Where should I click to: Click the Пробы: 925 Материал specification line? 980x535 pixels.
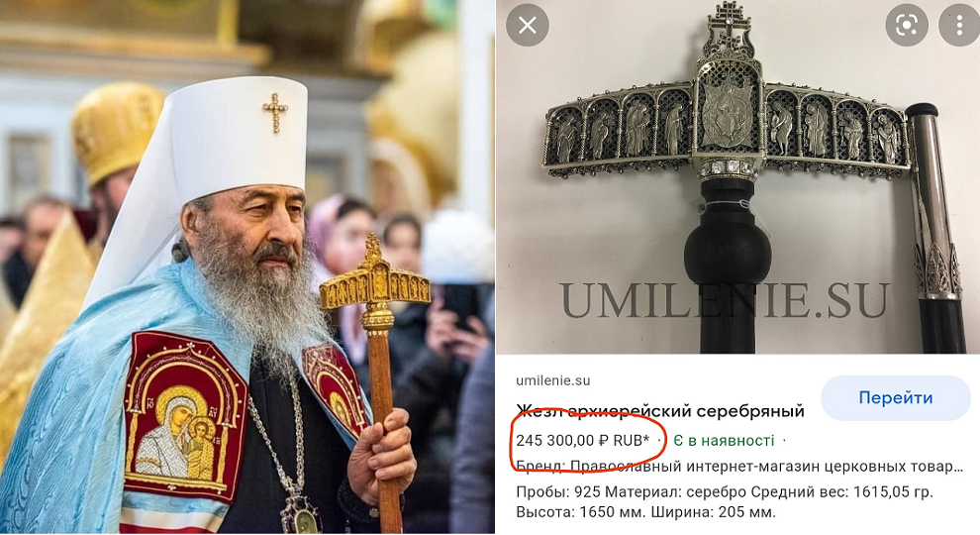725,491
